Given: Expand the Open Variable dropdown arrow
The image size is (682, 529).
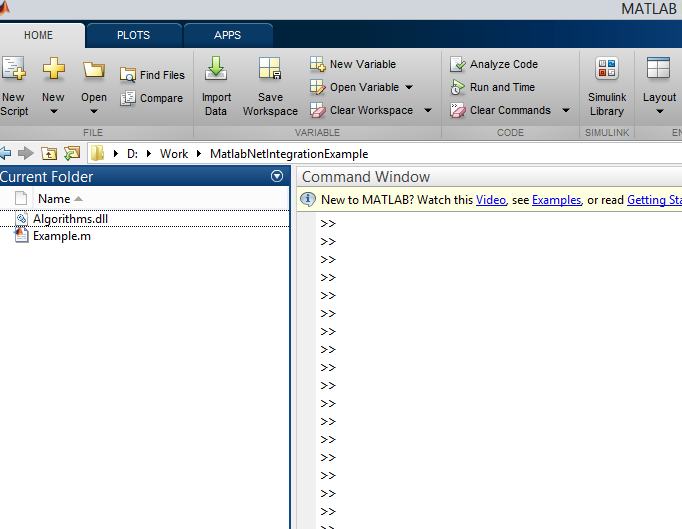Looking at the screenshot, I should 409,87.
